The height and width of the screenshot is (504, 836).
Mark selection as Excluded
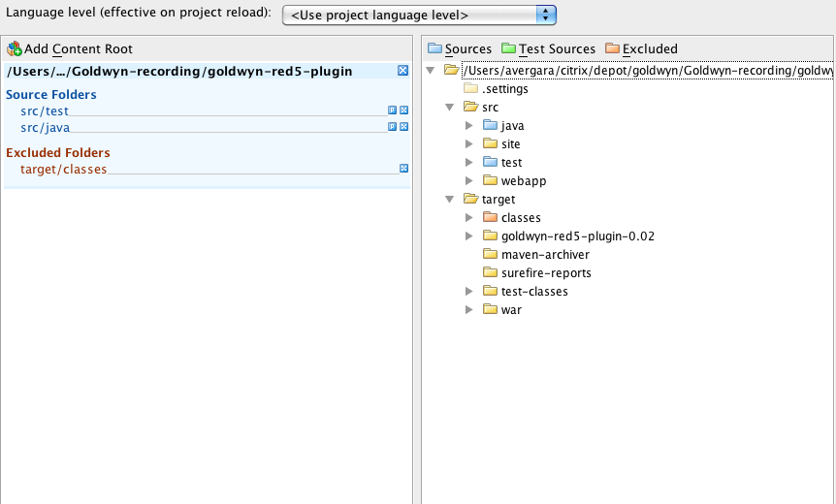pyautogui.click(x=640, y=48)
